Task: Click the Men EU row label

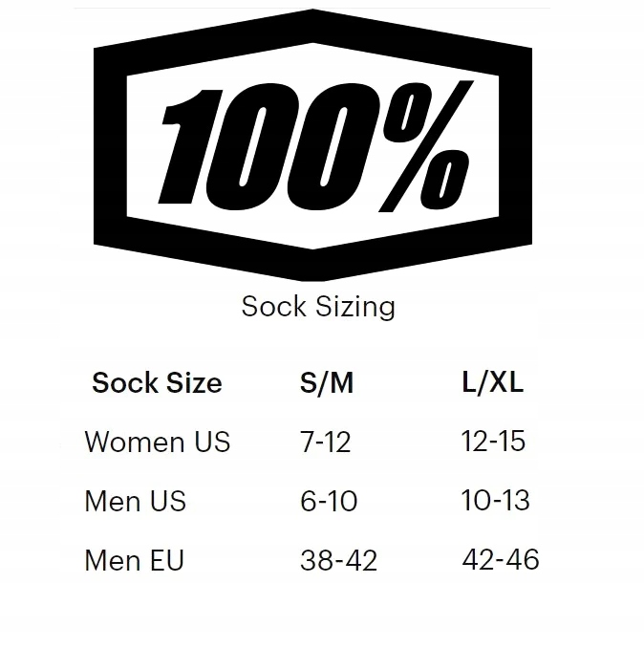Action: tap(134, 560)
